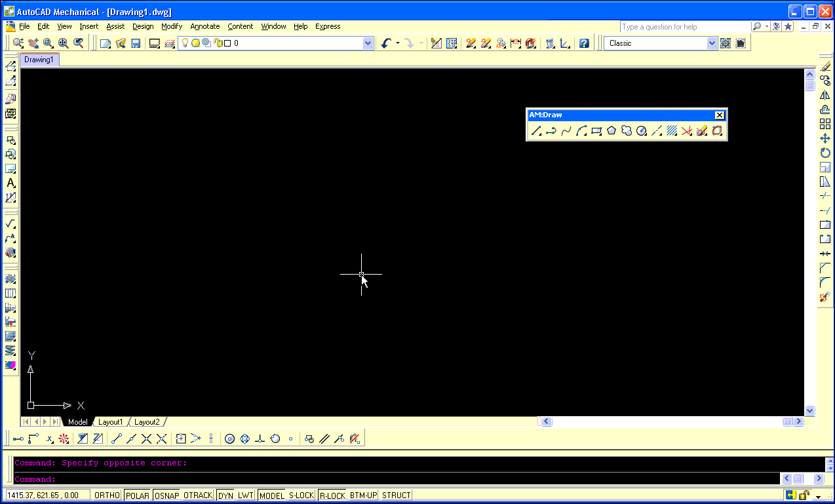Viewport: 835px width, 504px height.
Task: Toggle MODEL space button in status bar
Action: [272, 495]
